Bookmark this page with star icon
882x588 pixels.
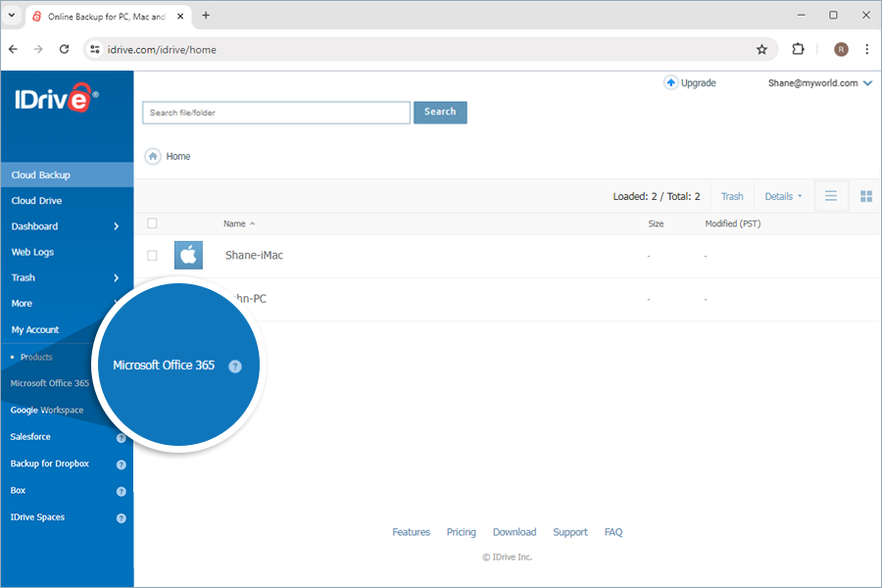[x=761, y=49]
